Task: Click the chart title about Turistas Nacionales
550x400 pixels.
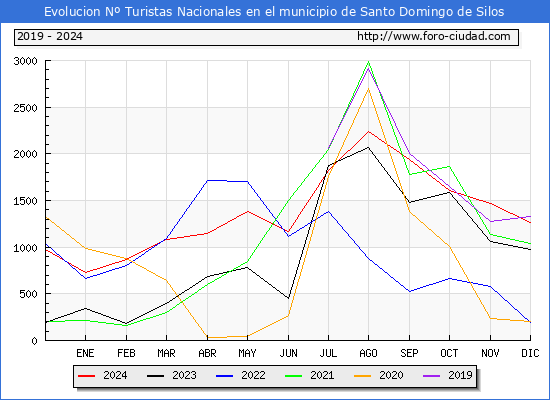Action: (274, 12)
